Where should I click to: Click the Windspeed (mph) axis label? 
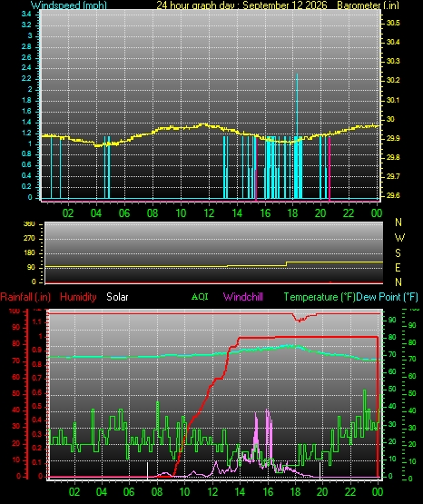pyautogui.click(x=69, y=5)
